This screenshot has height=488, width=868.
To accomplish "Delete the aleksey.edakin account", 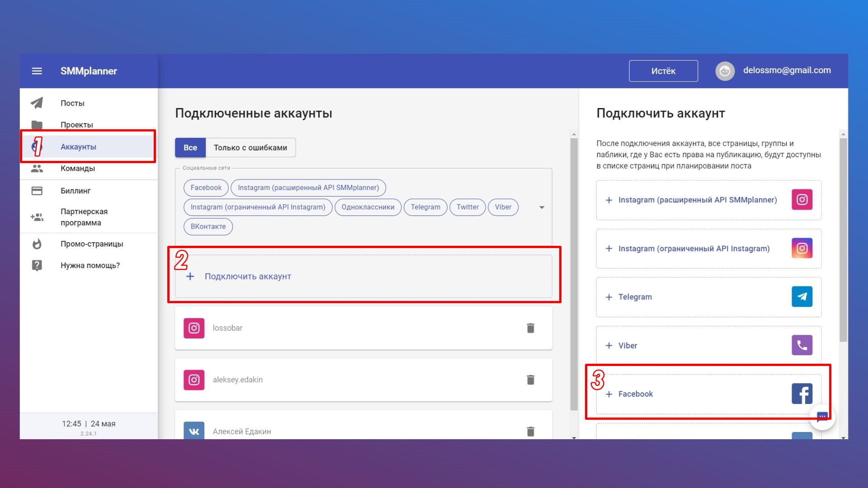I will [530, 380].
